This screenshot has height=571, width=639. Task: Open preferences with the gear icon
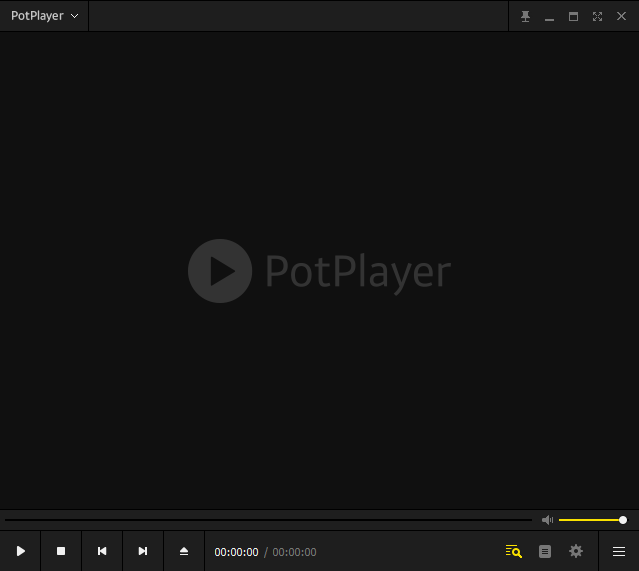coord(576,551)
